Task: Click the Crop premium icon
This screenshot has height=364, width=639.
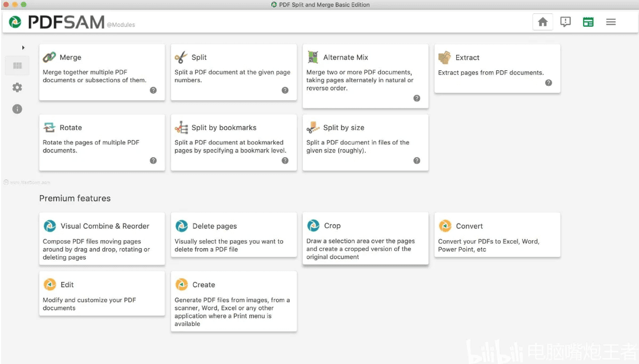Action: click(314, 225)
